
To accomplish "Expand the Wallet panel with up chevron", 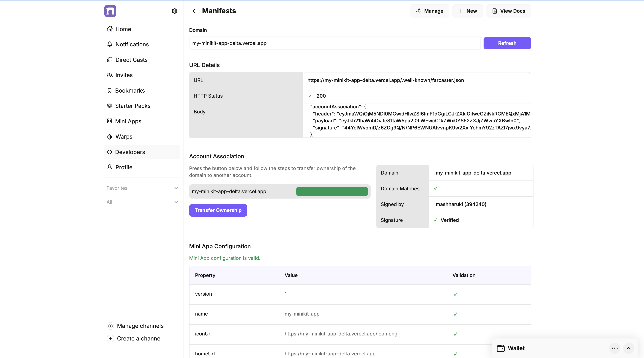I will pos(629,348).
